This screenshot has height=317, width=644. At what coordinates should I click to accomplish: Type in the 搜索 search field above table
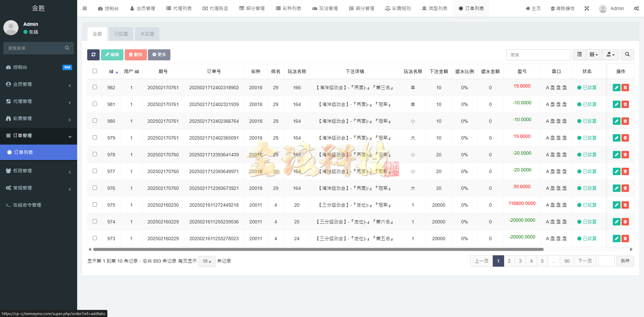pyautogui.click(x=538, y=54)
